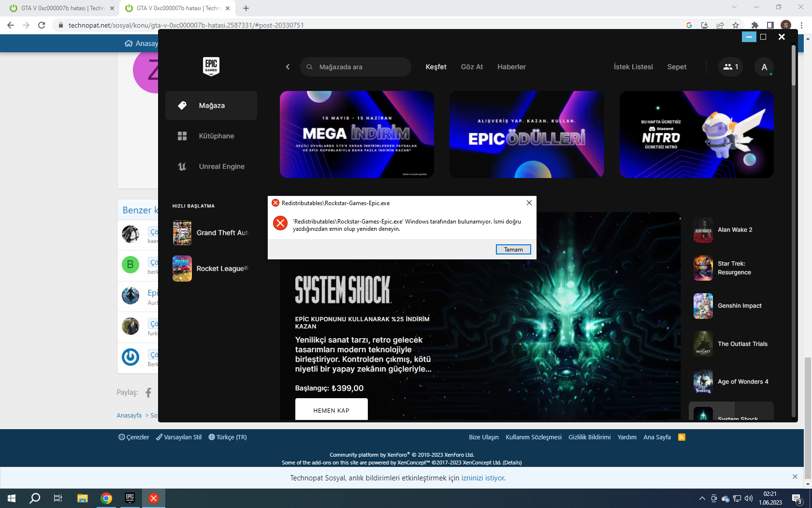Switch to the Keşfet tab

point(436,67)
